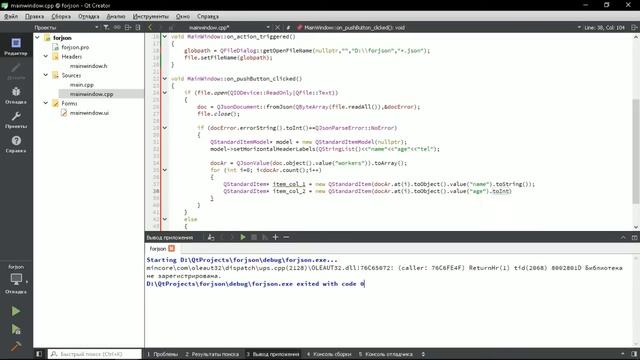Fold the else block

tap(165, 219)
